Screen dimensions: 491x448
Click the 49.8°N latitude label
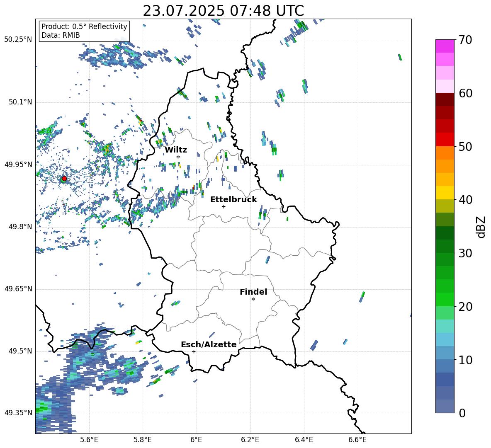pos(20,227)
